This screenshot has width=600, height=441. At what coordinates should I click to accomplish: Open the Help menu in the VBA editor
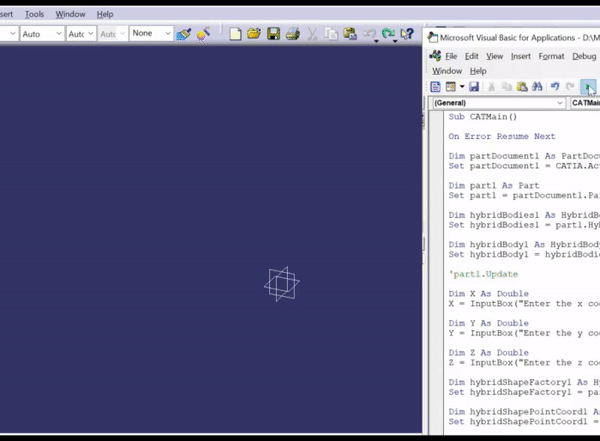(478, 71)
